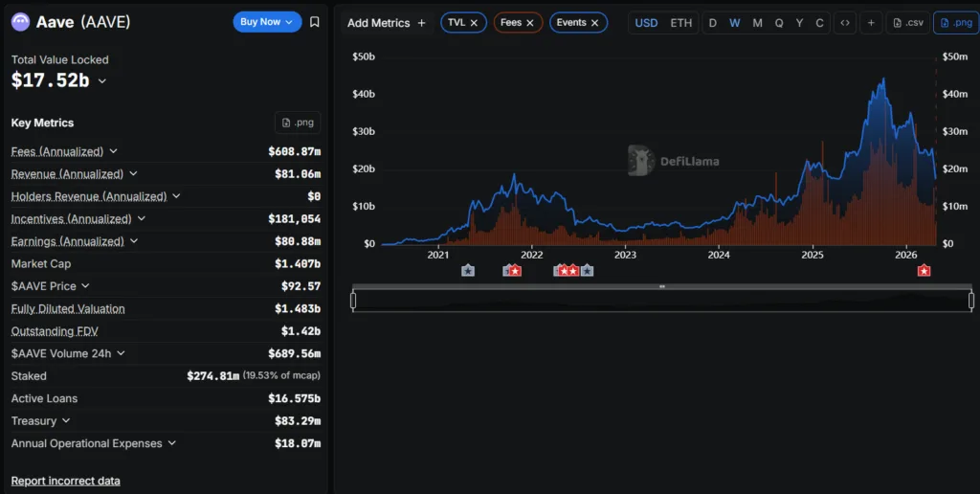Expand Earnings (Annualized) row
This screenshot has height=494, width=980.
pyautogui.click(x=134, y=241)
